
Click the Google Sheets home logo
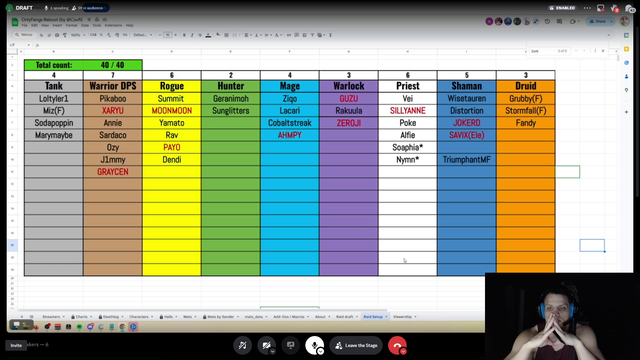pyautogui.click(x=15, y=22)
